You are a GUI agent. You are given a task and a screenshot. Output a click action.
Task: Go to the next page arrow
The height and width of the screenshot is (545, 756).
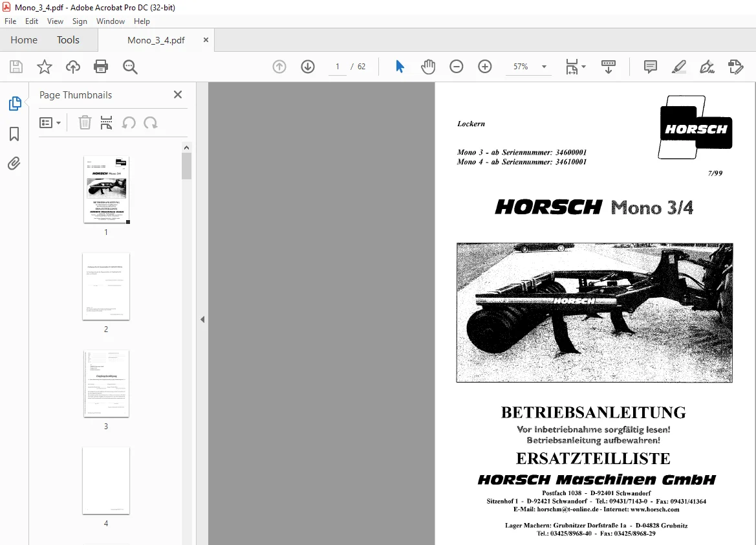click(308, 67)
